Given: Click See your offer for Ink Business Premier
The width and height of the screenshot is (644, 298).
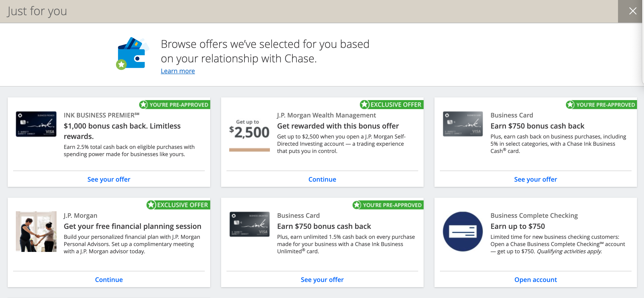Looking at the screenshot, I should point(109,179).
